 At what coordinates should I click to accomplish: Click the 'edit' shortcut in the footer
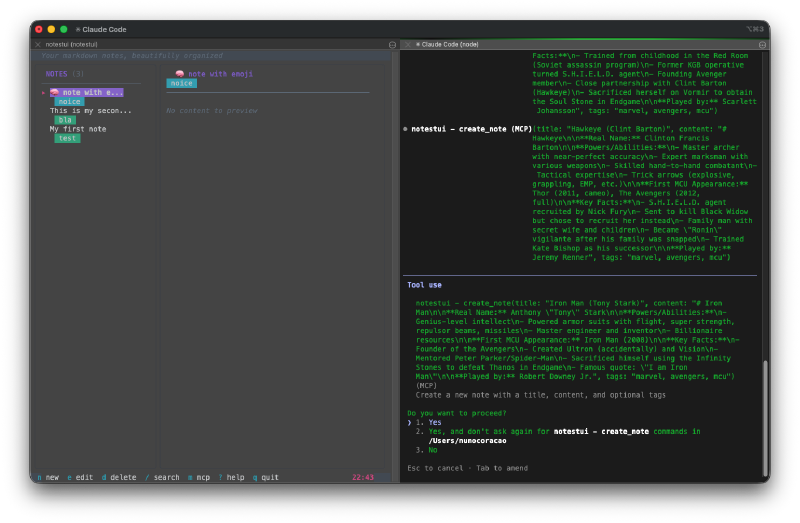click(x=80, y=478)
